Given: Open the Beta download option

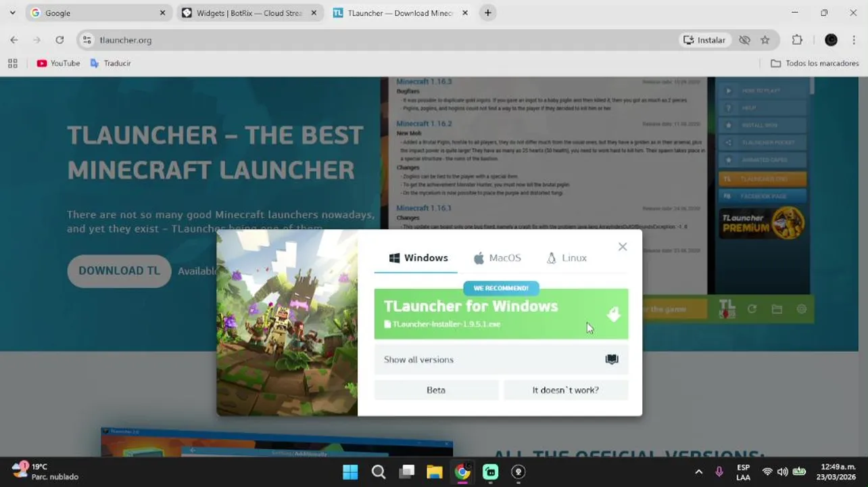Looking at the screenshot, I should tap(436, 390).
